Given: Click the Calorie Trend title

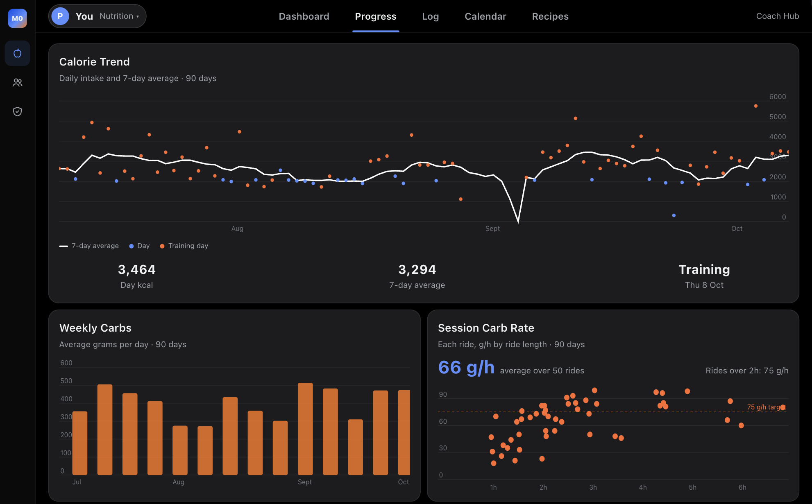Looking at the screenshot, I should [x=94, y=62].
